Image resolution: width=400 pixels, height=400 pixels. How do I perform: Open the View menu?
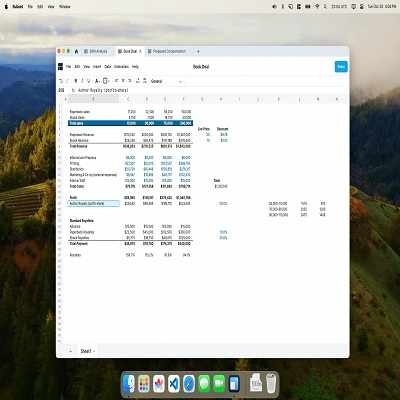coord(87,67)
